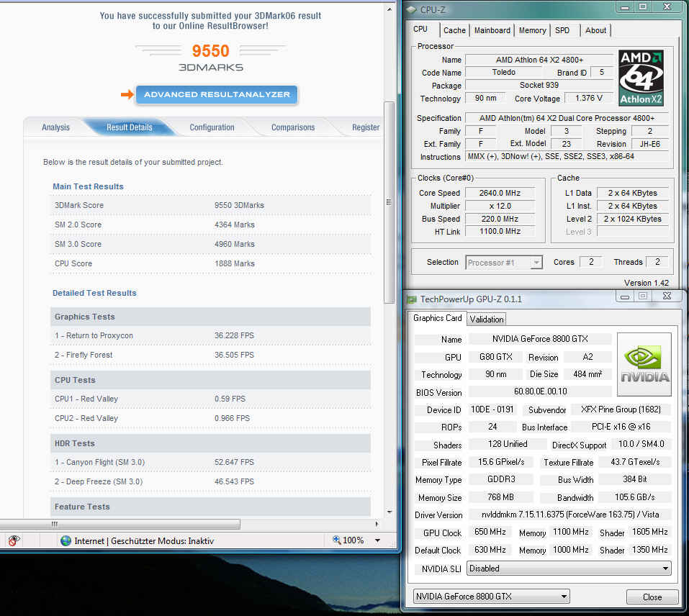The height and width of the screenshot is (616, 689).
Task: Open the Register tab
Action: [366, 127]
